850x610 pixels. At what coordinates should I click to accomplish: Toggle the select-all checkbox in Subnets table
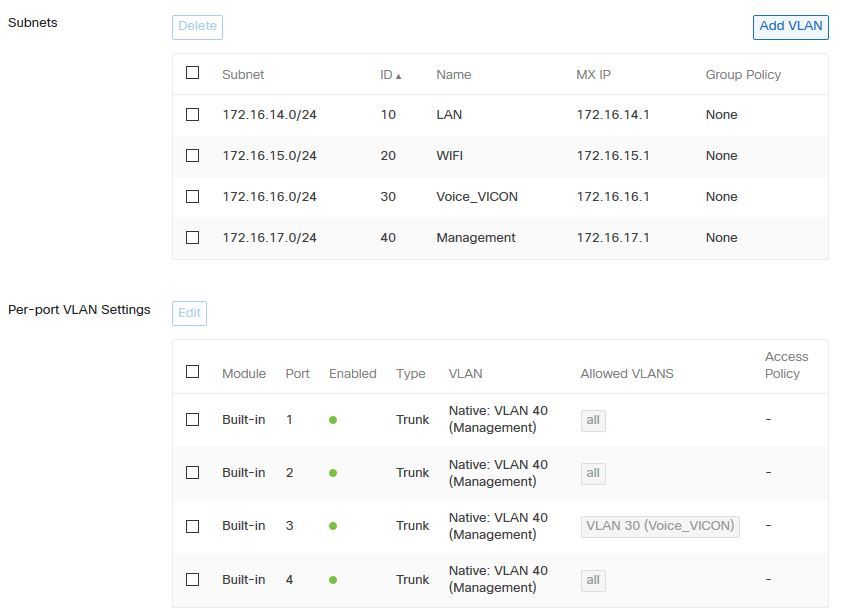[193, 73]
